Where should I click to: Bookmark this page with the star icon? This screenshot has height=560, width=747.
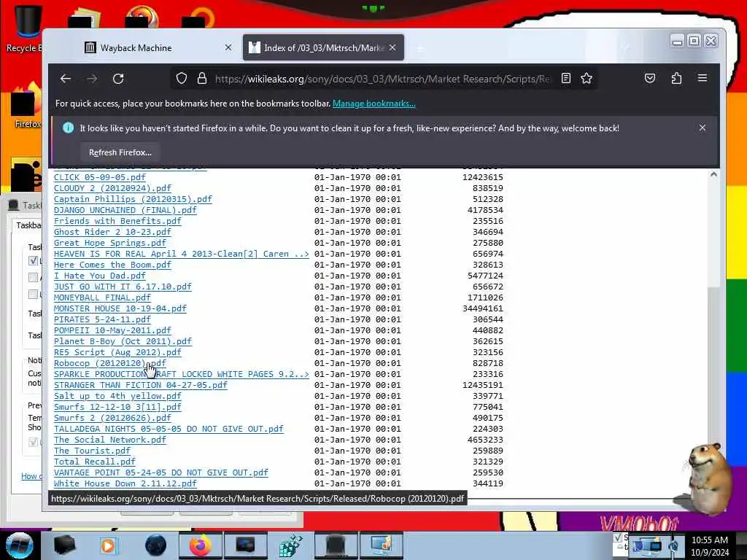coord(587,79)
